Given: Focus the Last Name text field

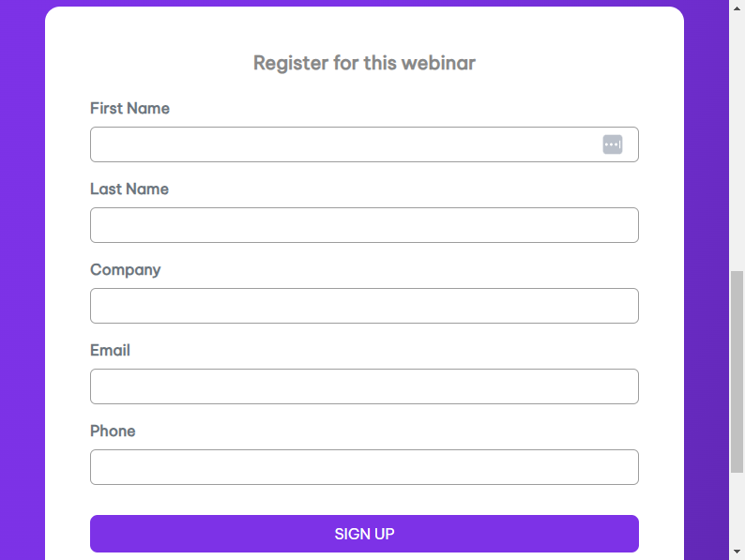Looking at the screenshot, I should [364, 225].
